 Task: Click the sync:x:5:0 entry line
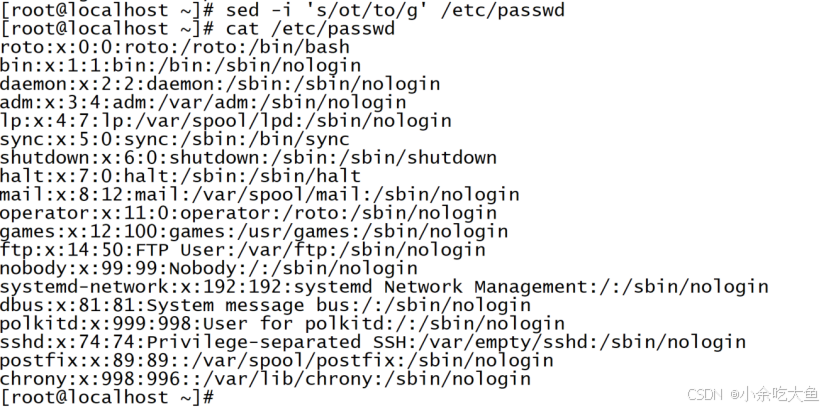coord(175,139)
